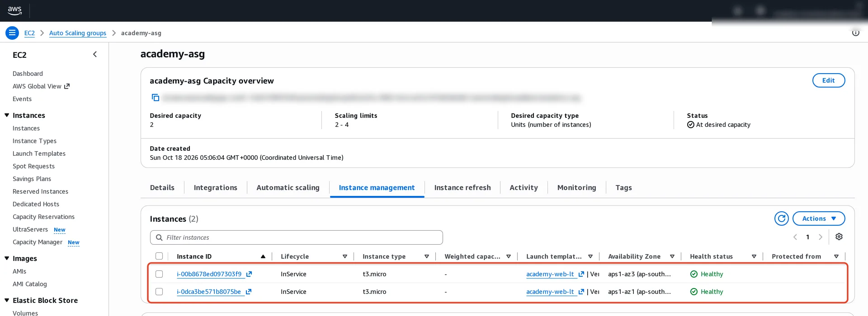
Task: Open Events in the sidebar
Action: pos(22,99)
